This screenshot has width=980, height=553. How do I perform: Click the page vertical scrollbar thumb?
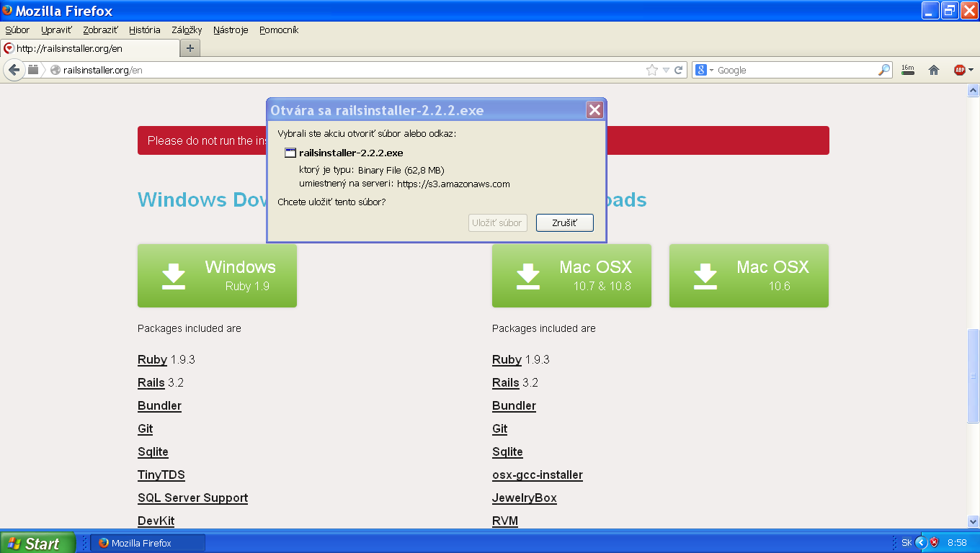(x=973, y=376)
